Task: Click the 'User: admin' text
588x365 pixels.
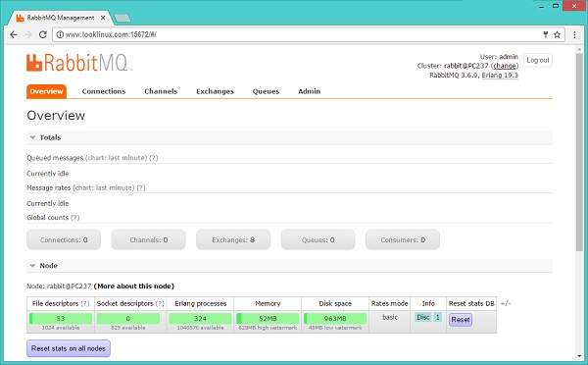Action: (x=499, y=57)
